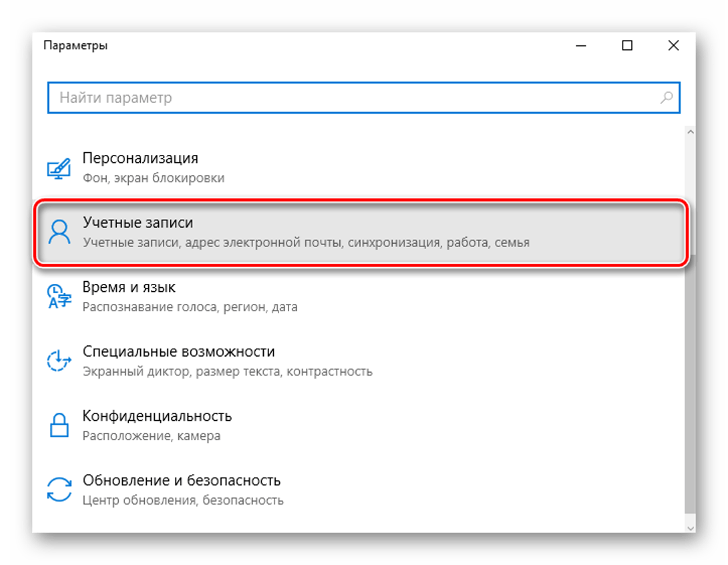
Task: Click the Ease of Access dashed-circle icon
Action: (59, 361)
